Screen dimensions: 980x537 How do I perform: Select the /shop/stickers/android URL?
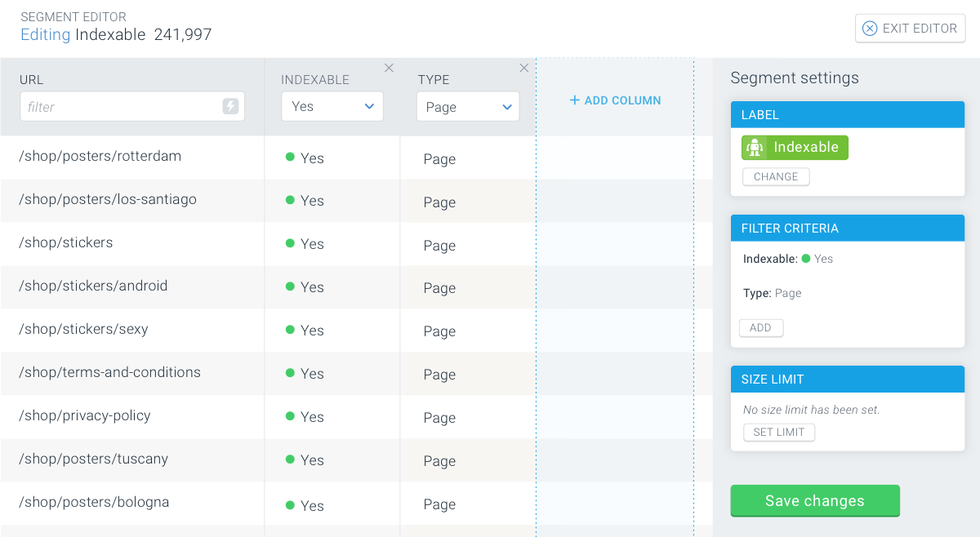pyautogui.click(x=93, y=286)
